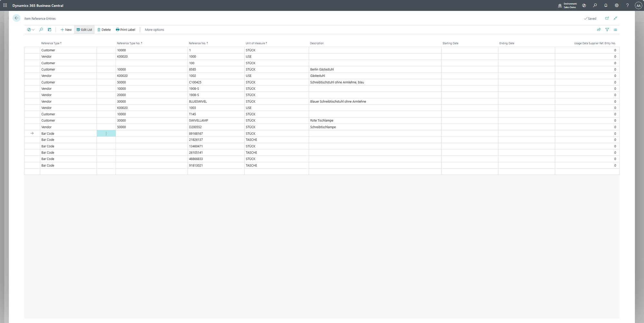Click the New button

(x=66, y=30)
